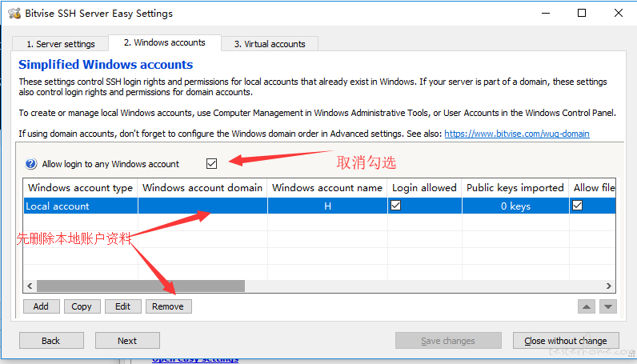Image resolution: width=637 pixels, height=364 pixels.
Task: Click the Bitvise SSH Server title bar icon
Action: coord(14,13)
